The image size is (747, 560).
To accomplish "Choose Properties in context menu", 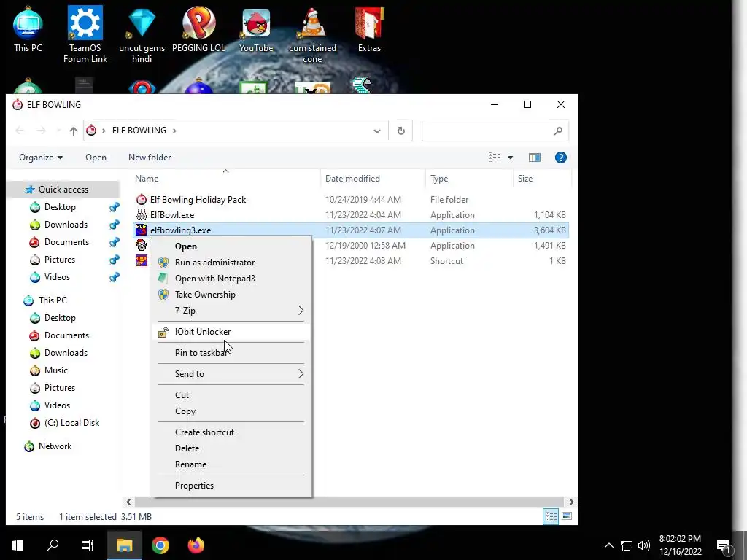I will tap(231, 486).
